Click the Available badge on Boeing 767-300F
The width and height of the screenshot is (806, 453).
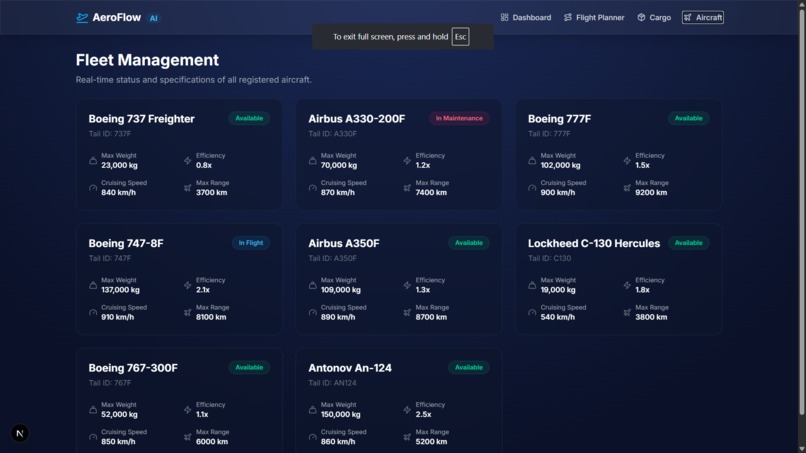tap(249, 367)
